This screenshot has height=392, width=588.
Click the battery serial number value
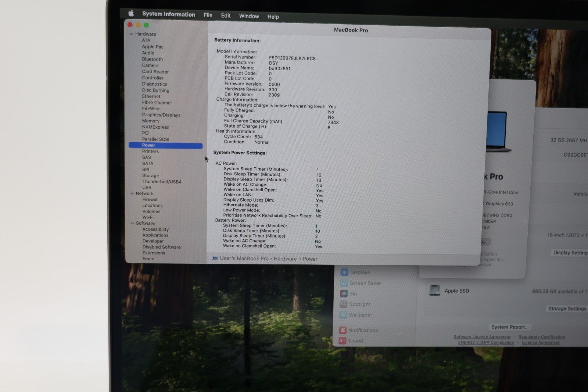coord(292,58)
